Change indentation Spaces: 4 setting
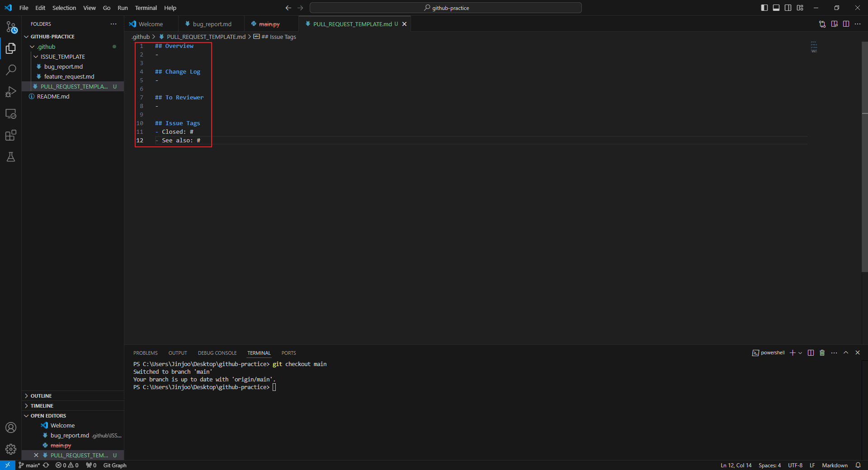 click(x=769, y=465)
